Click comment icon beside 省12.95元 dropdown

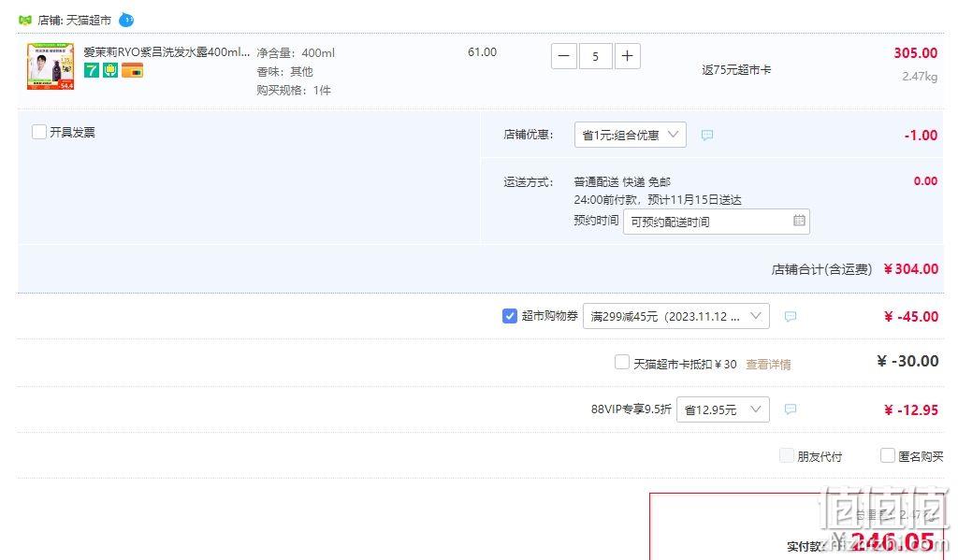point(790,409)
